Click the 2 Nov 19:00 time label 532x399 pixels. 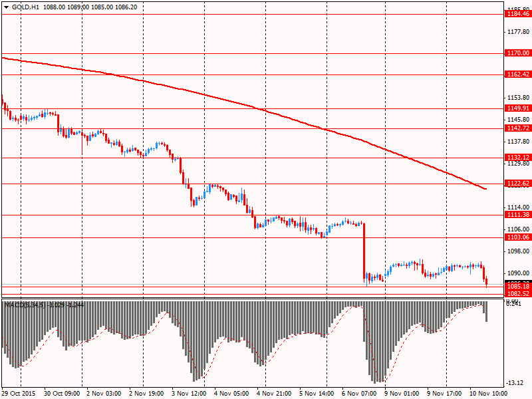(146, 394)
